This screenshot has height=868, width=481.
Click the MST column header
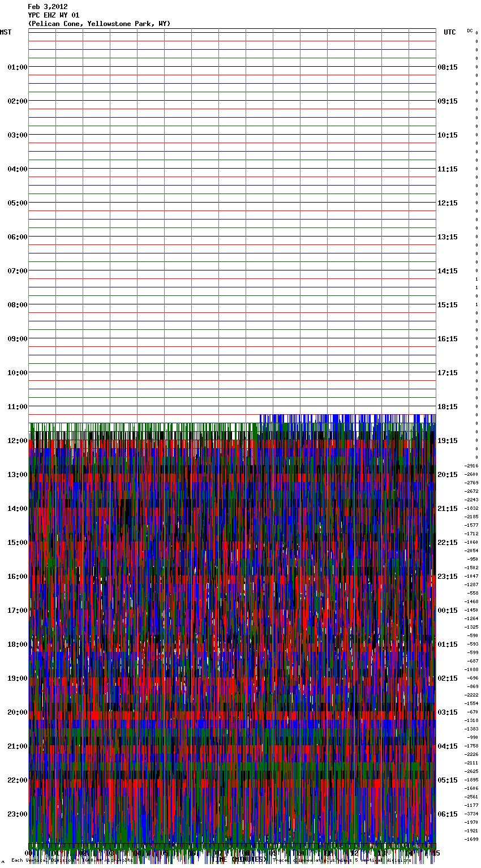(6, 32)
